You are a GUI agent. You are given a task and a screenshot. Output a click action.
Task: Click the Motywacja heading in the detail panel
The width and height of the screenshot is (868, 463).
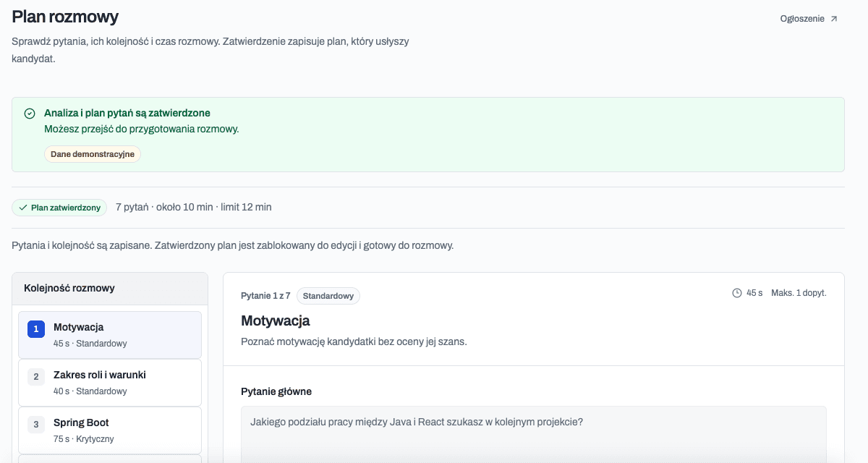point(276,320)
